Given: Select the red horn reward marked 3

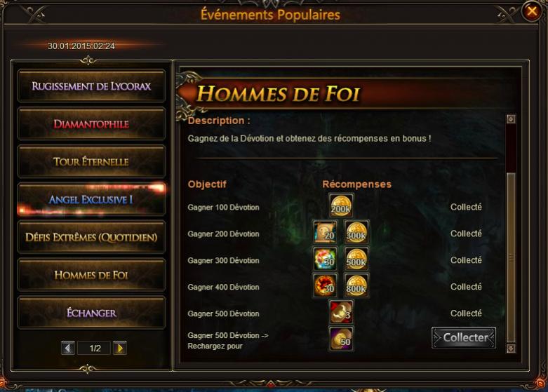Looking at the screenshot, I should pos(341,312).
